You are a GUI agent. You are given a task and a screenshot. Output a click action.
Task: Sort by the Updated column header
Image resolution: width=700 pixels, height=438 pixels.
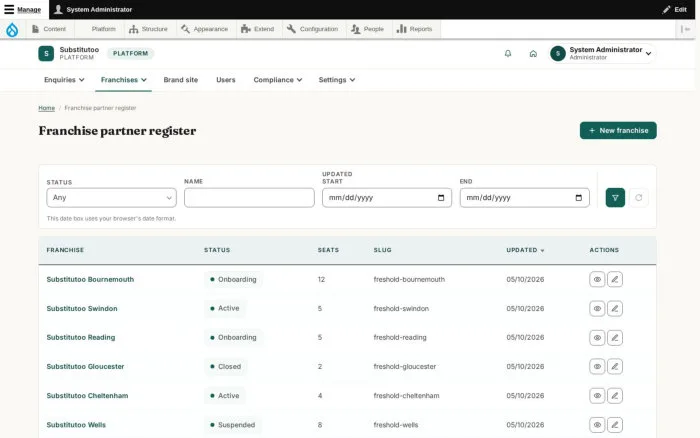click(x=525, y=250)
